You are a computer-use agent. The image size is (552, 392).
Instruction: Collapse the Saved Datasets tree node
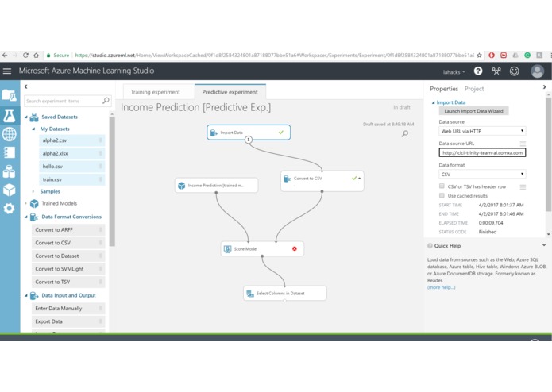26,117
